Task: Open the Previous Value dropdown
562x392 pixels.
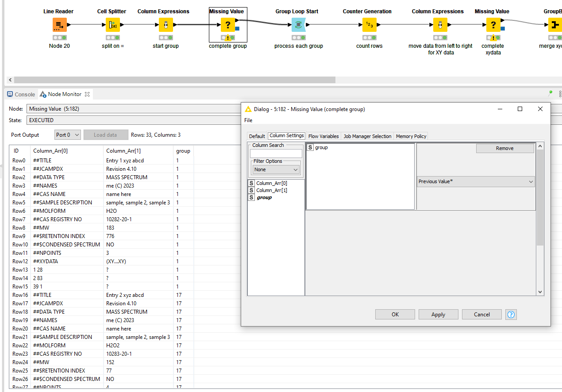Action: (475, 181)
